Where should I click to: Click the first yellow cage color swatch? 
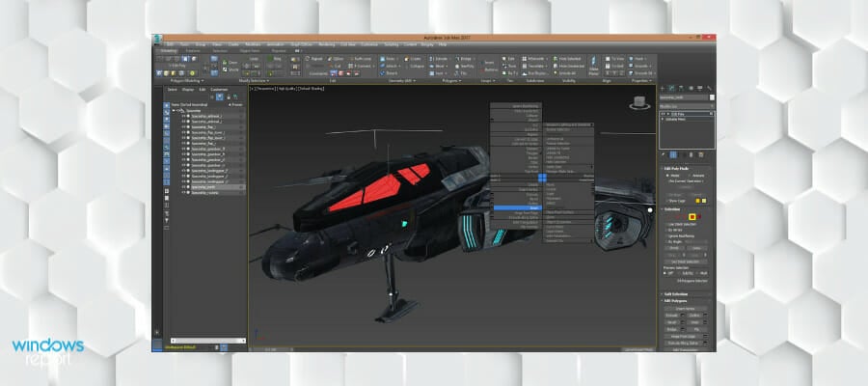pos(698,201)
